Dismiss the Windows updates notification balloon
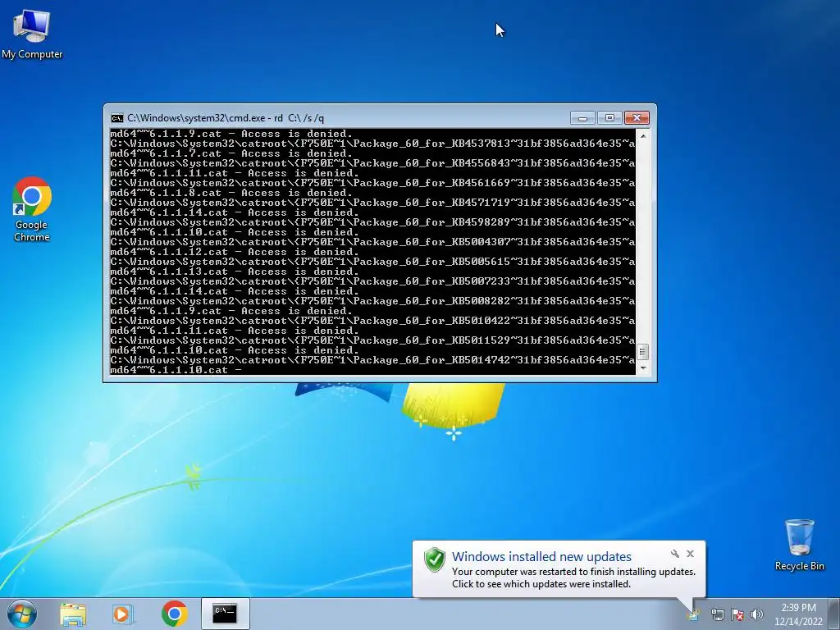The width and height of the screenshot is (840, 630). click(690, 554)
